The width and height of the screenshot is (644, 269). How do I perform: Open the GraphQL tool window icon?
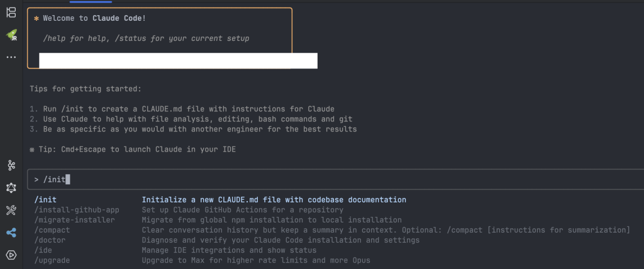pos(11,188)
